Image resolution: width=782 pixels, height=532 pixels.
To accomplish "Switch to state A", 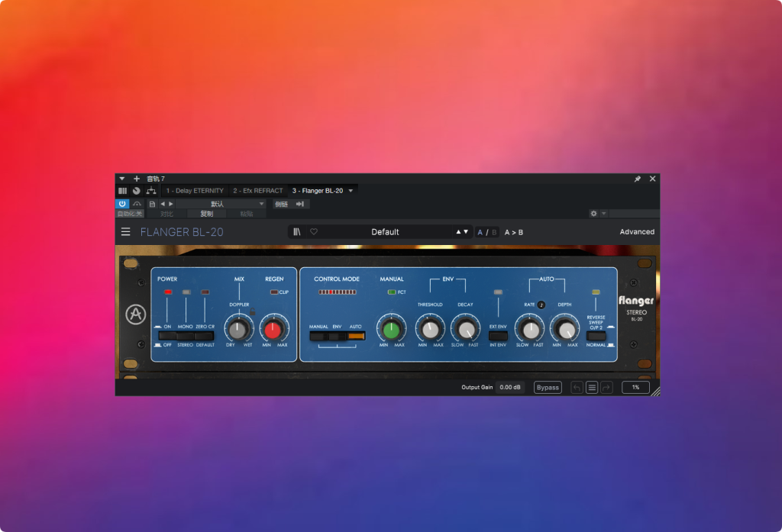I will [480, 232].
